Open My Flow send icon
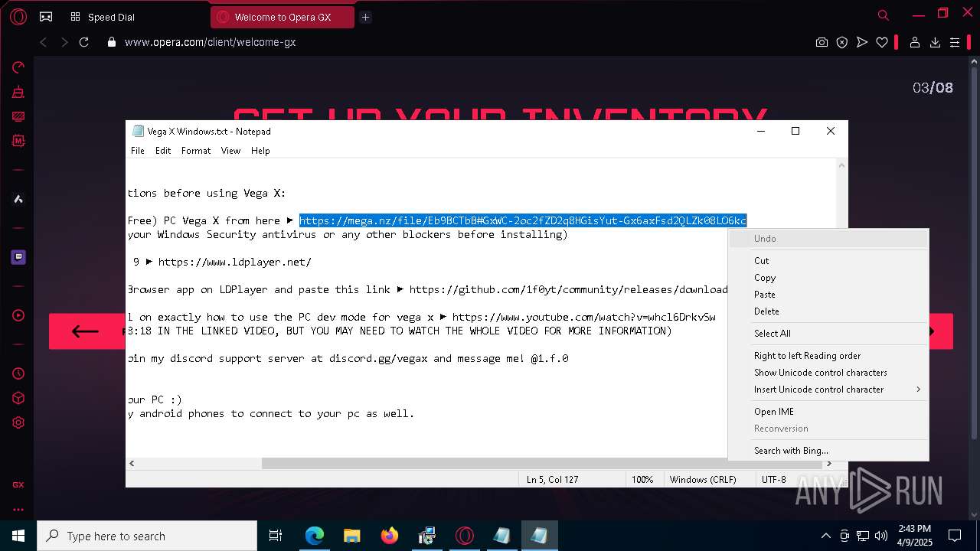This screenshot has height=551, width=980. click(x=862, y=42)
